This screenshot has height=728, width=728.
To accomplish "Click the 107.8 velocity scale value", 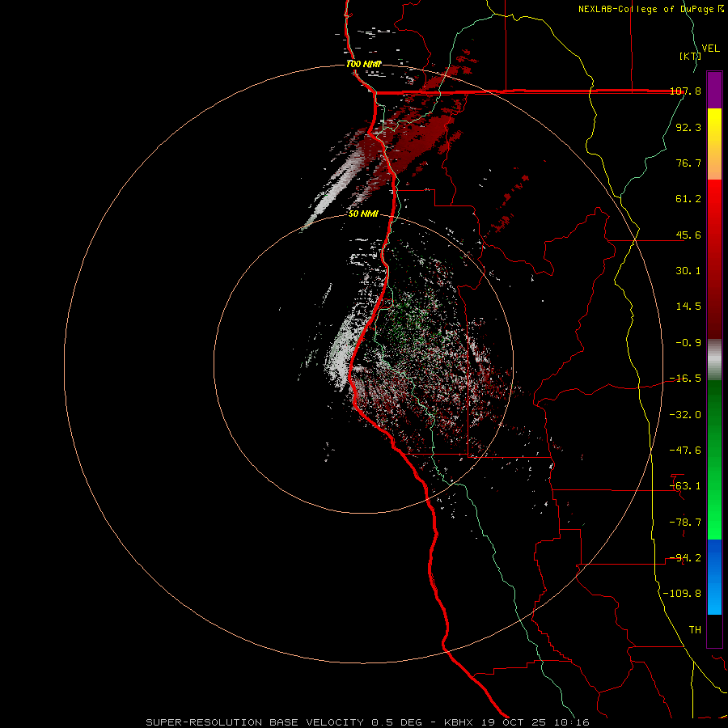I will pos(685,91).
